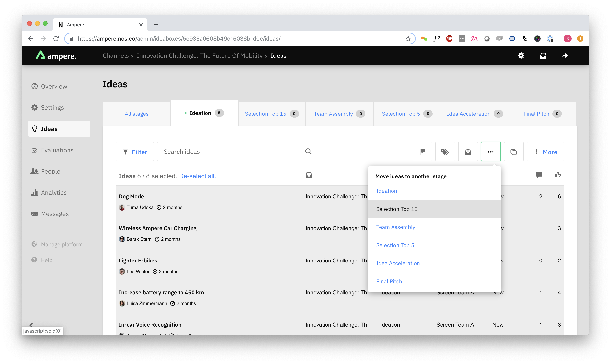This screenshot has height=364, width=611.
Task: Select the Ideation stage tab
Action: tap(204, 113)
